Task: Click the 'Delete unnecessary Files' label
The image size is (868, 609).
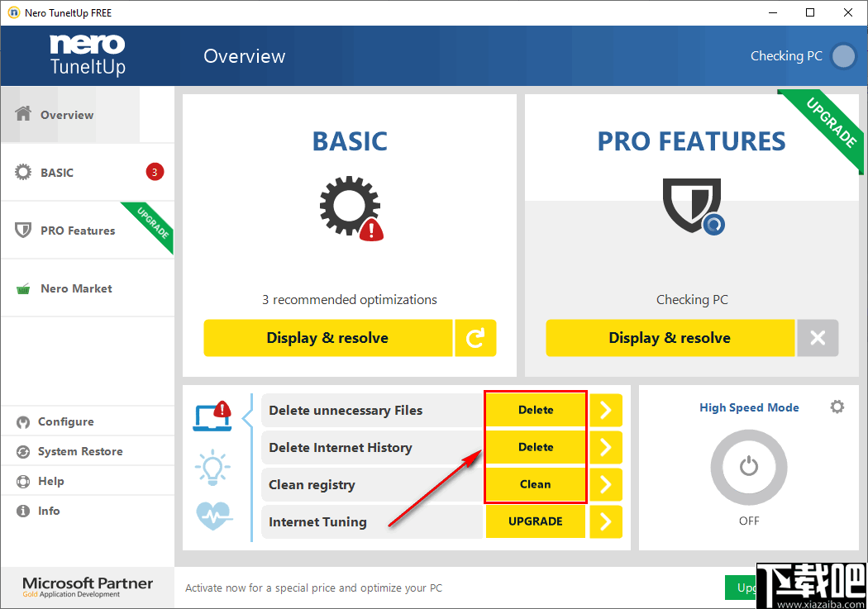Action: [346, 411]
